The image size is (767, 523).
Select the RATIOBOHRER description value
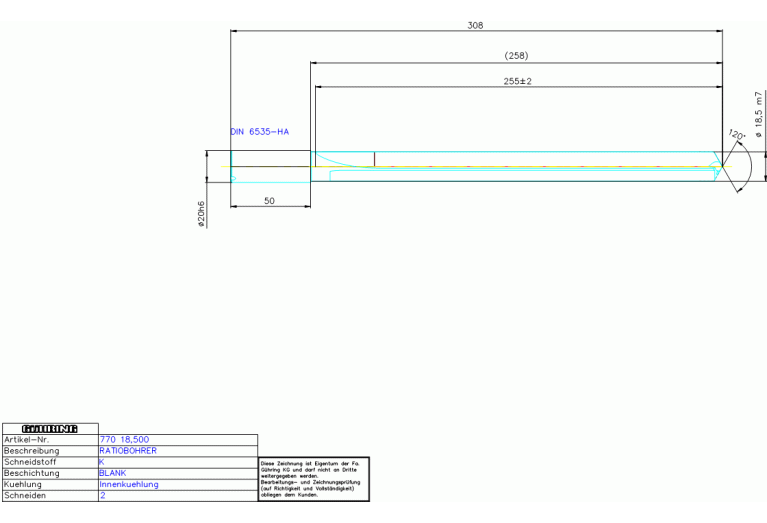click(128, 451)
